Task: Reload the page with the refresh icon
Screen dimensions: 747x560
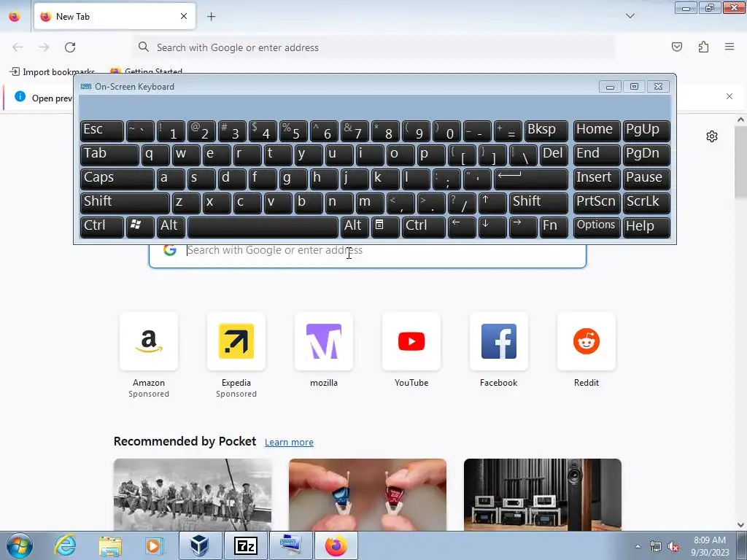Action: coord(70,47)
